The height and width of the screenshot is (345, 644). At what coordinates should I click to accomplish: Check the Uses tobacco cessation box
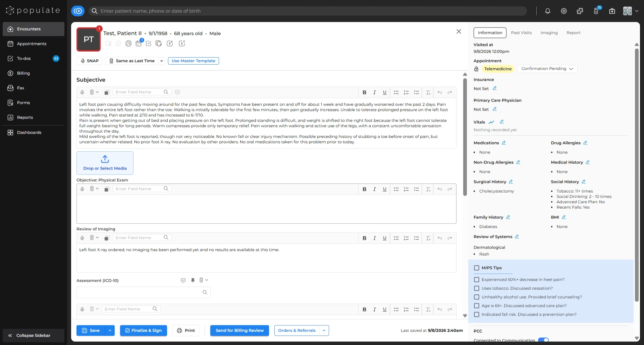tap(477, 288)
